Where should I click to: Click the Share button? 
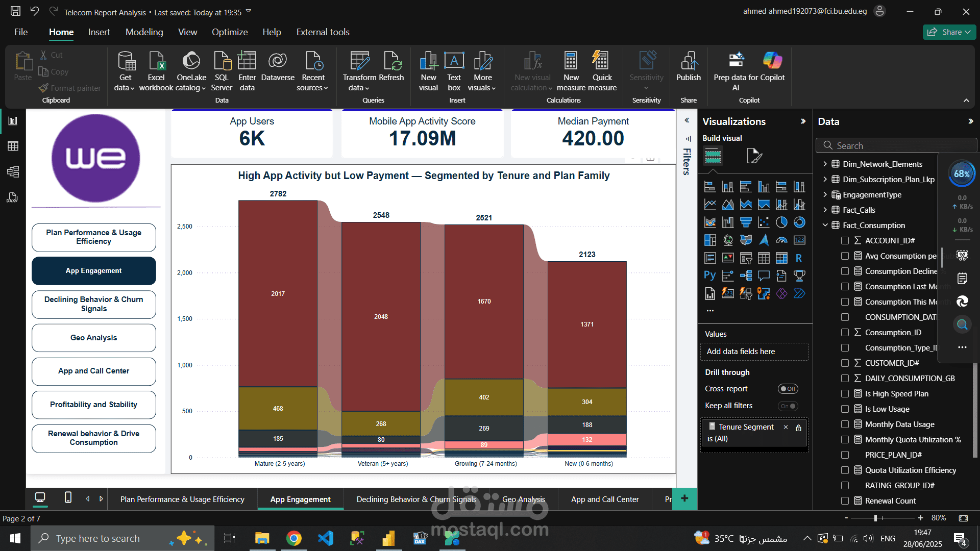tap(949, 32)
